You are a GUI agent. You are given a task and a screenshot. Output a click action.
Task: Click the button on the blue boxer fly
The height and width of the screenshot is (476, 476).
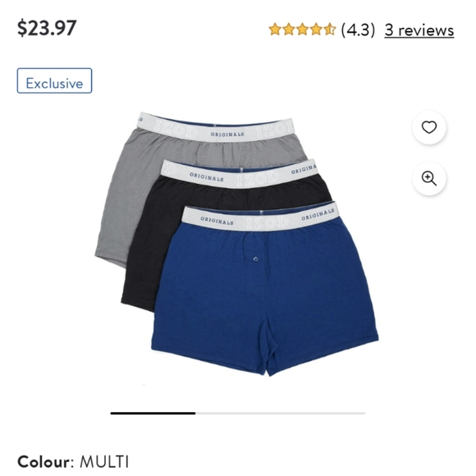pos(255,259)
